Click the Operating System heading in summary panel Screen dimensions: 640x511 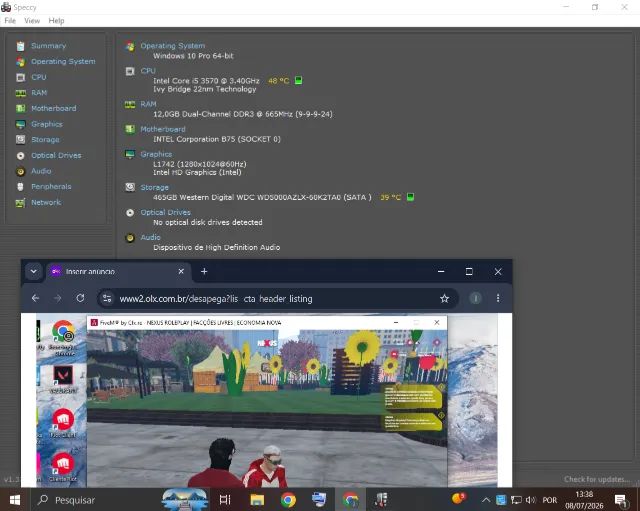coord(173,46)
